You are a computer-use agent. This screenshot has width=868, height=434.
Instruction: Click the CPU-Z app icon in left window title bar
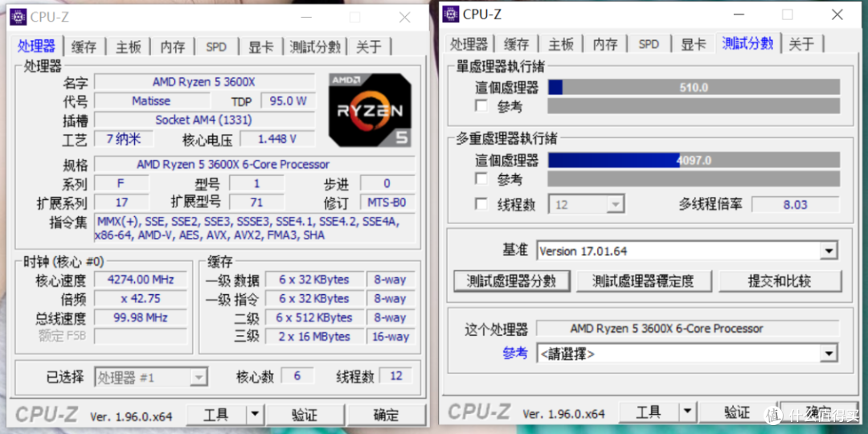18,17
